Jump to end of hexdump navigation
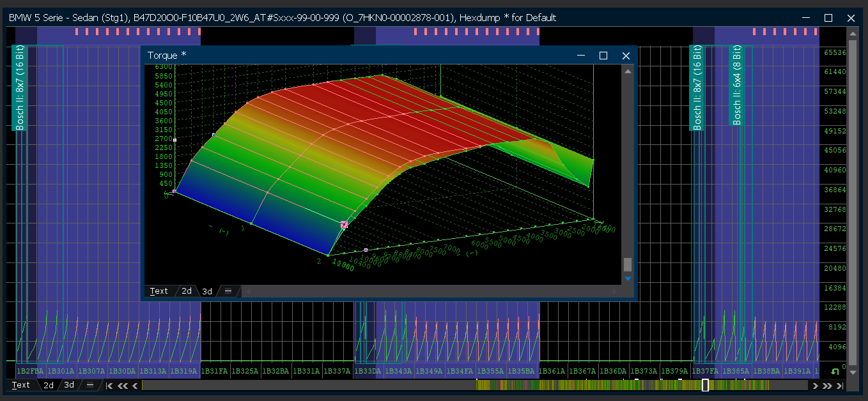The height and width of the screenshot is (401, 868). tap(840, 386)
